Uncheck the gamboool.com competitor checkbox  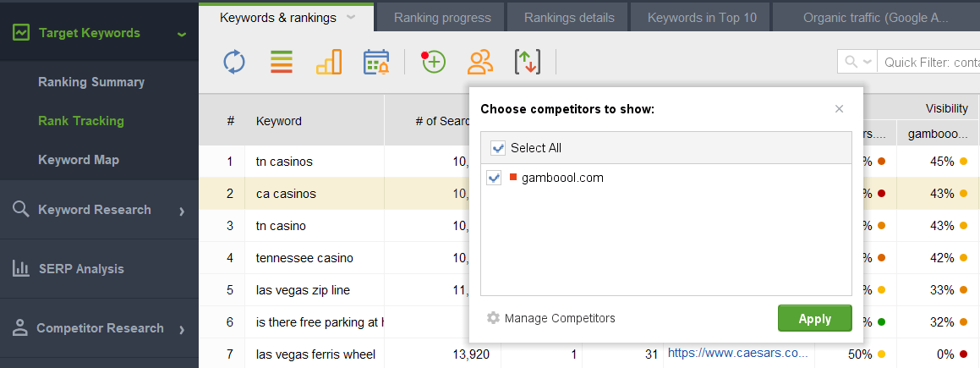point(495,178)
